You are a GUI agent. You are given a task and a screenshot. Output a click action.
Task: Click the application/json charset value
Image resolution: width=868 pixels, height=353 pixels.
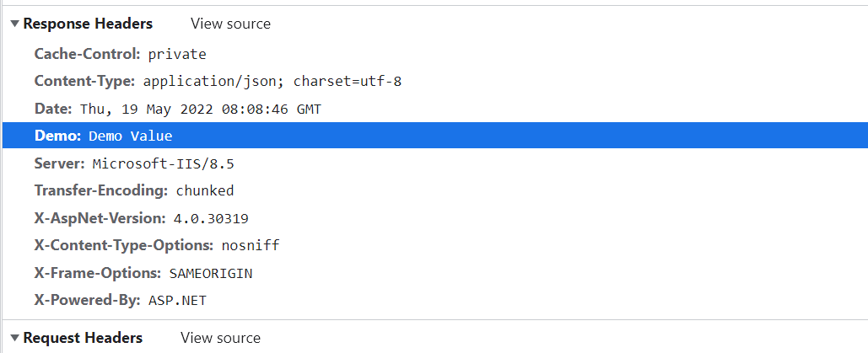[x=272, y=82]
